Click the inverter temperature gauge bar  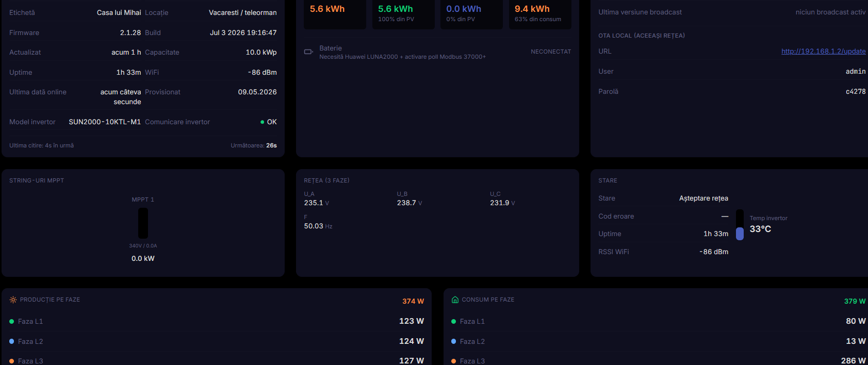(740, 225)
